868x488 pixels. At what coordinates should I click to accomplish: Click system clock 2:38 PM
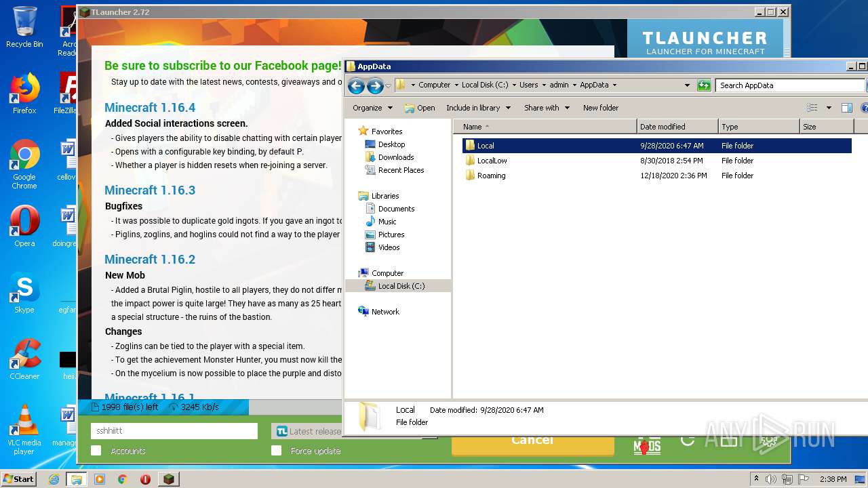tap(833, 479)
